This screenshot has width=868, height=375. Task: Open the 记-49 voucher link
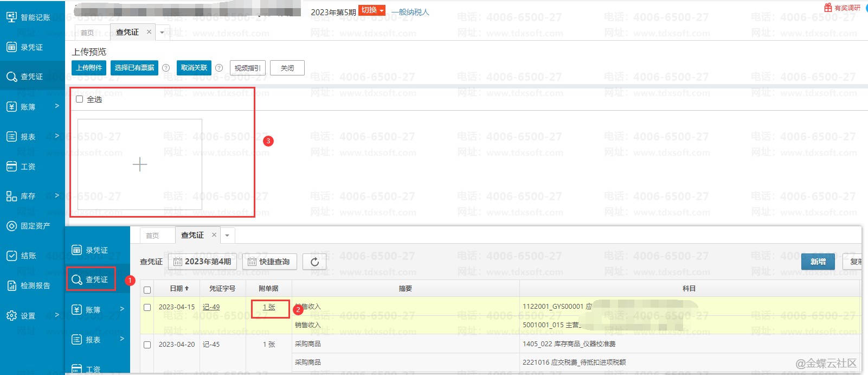[x=211, y=307]
